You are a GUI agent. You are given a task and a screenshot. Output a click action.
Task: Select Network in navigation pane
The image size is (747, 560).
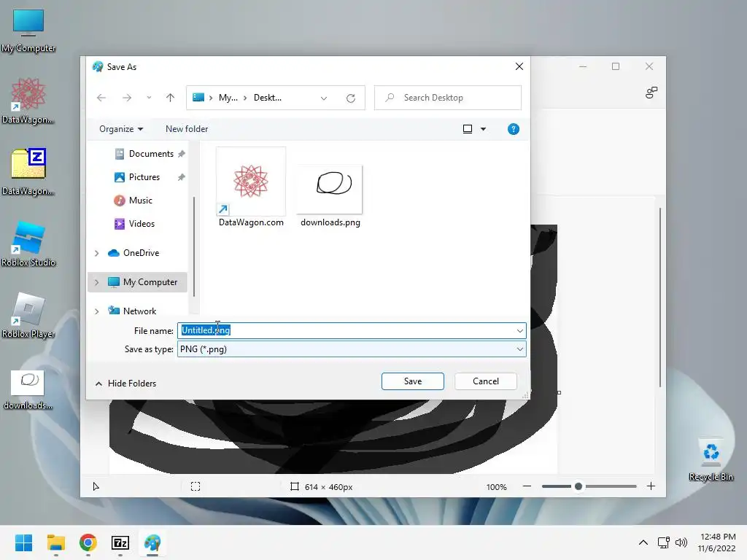click(x=133, y=311)
